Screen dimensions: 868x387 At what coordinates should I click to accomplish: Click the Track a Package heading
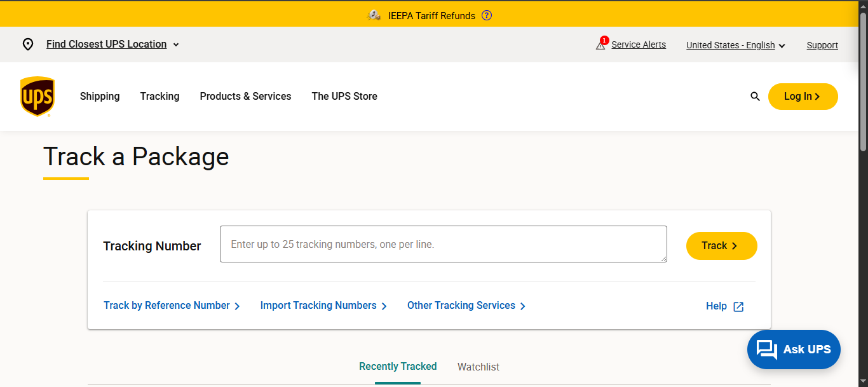pos(136,156)
